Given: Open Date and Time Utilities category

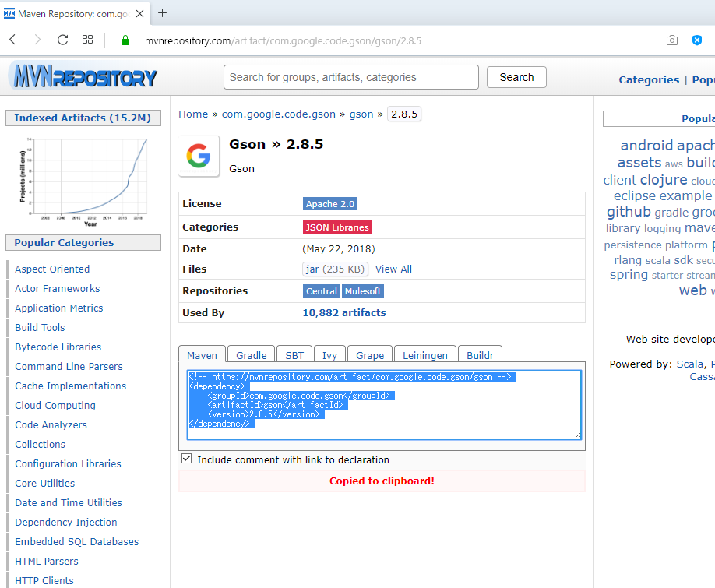Looking at the screenshot, I should pos(69,503).
